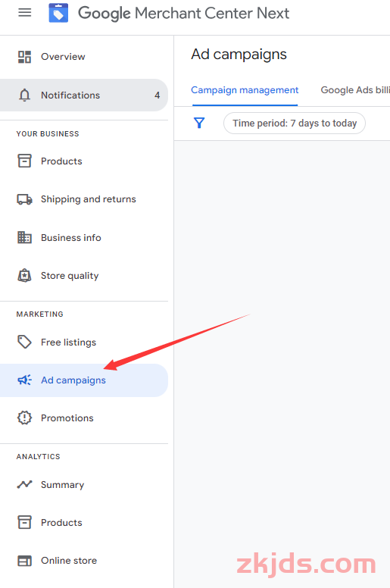Click the Promotions badge icon
This screenshot has height=588, width=390.
[x=25, y=418]
